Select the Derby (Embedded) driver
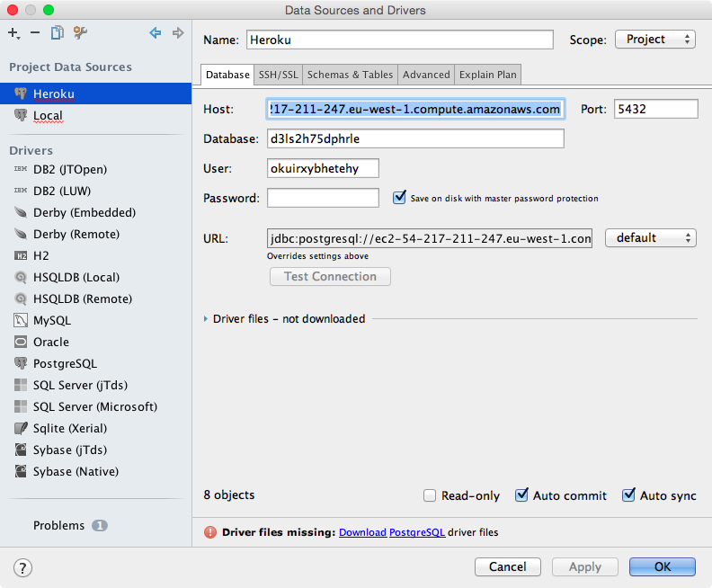Viewport: 712px width, 588px height. [96, 212]
